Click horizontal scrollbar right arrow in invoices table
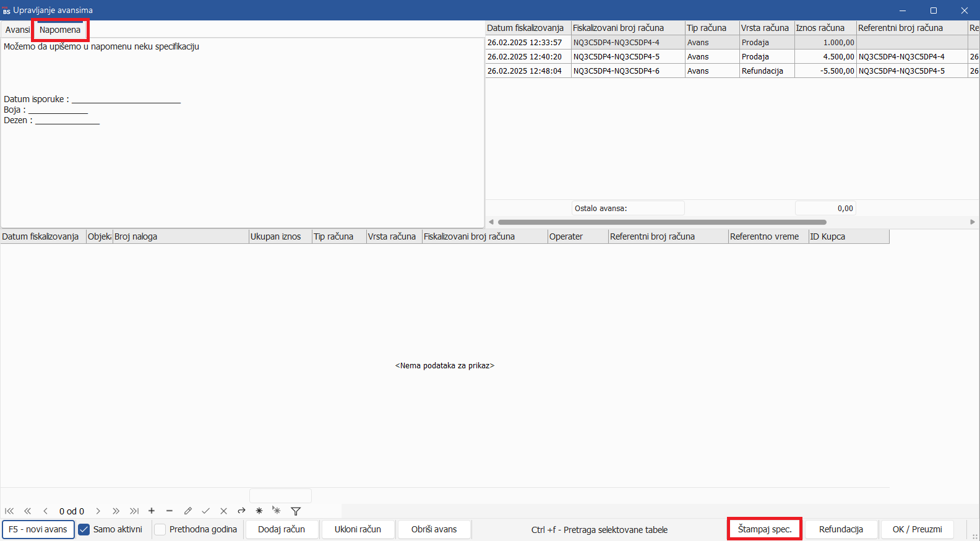 [x=973, y=222]
